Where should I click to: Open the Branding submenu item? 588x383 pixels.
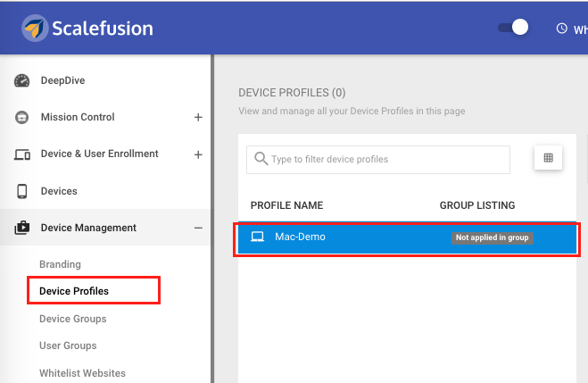pos(60,264)
